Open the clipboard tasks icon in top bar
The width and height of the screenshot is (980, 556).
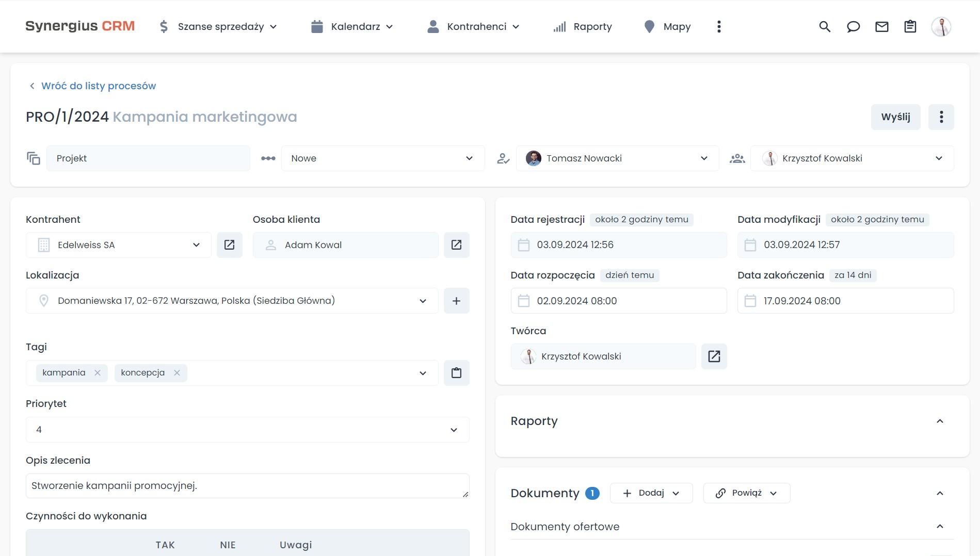click(910, 26)
